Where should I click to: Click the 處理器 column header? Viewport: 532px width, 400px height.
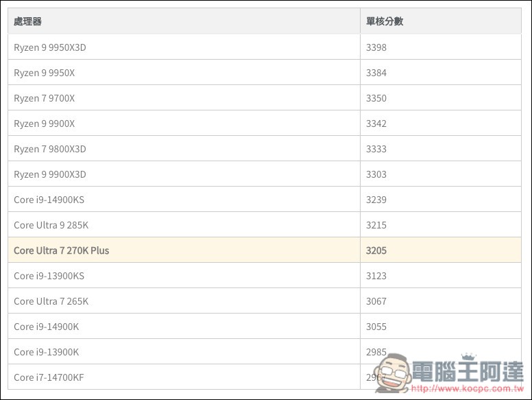pos(27,21)
